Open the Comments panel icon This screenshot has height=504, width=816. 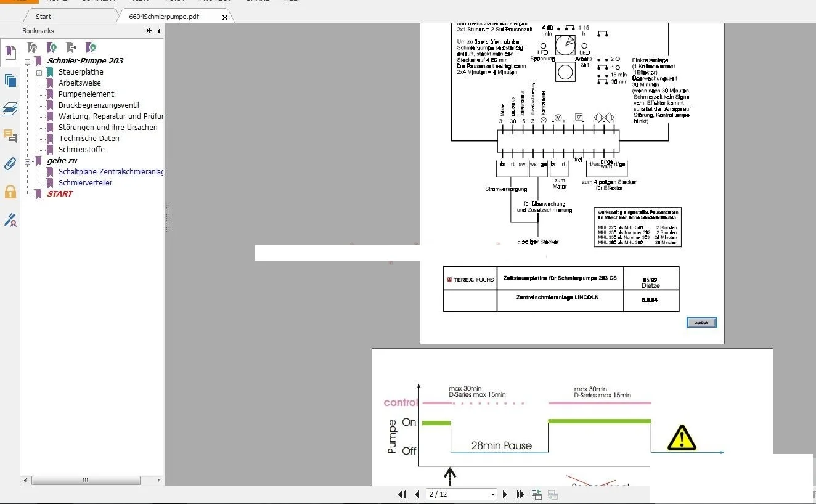[10, 136]
